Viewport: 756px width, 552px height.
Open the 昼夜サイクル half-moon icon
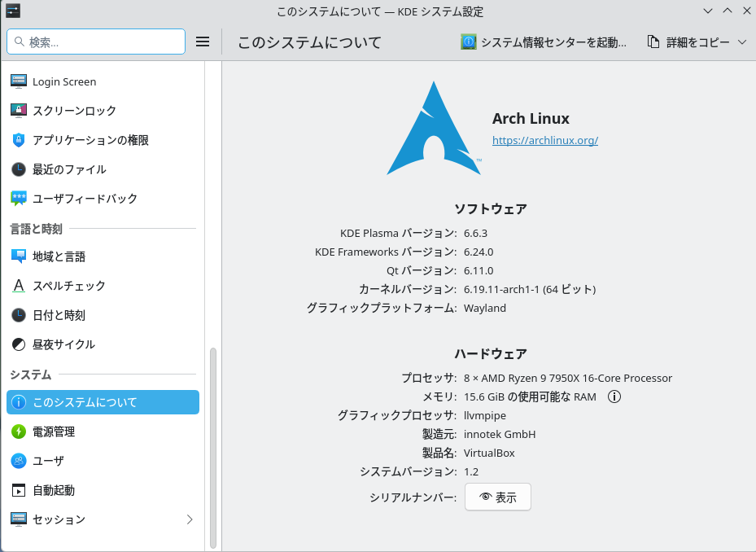(18, 344)
